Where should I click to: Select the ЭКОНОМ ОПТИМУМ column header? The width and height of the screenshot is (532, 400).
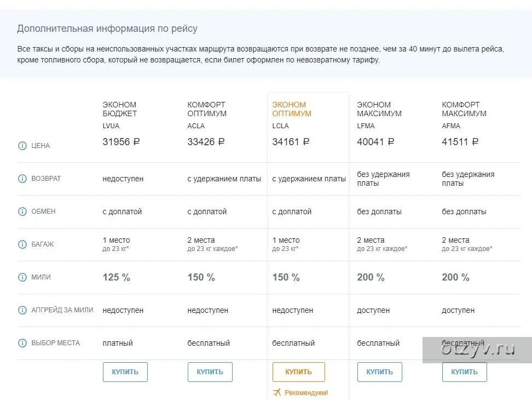(x=291, y=109)
